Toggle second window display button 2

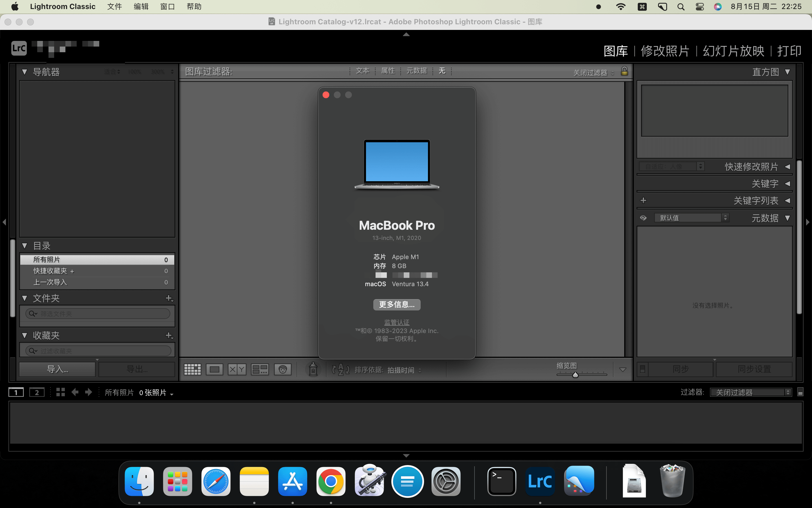point(37,392)
